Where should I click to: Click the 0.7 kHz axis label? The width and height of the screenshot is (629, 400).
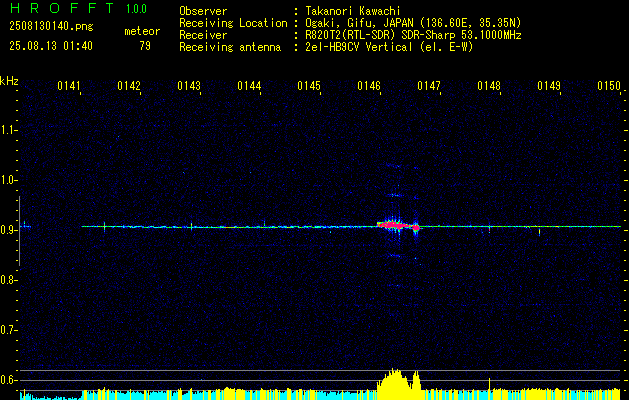[x=7, y=330]
